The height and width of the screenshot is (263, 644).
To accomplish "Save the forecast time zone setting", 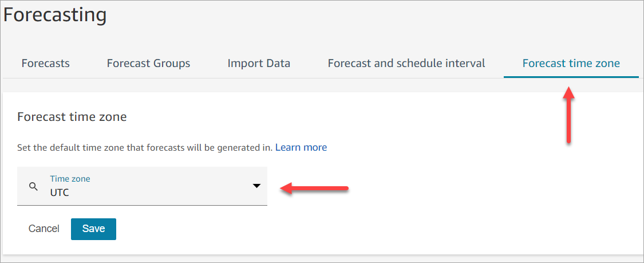I will tap(93, 229).
